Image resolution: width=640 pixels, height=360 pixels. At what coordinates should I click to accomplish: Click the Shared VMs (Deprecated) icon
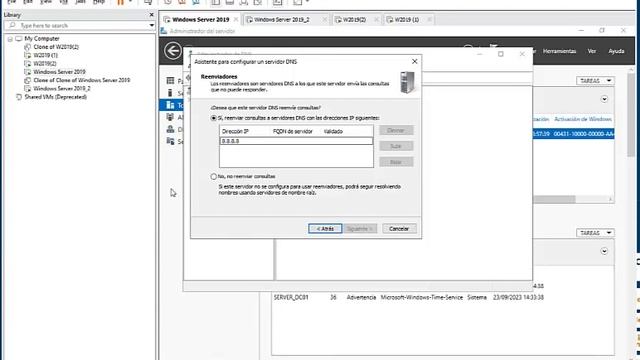click(x=19, y=97)
